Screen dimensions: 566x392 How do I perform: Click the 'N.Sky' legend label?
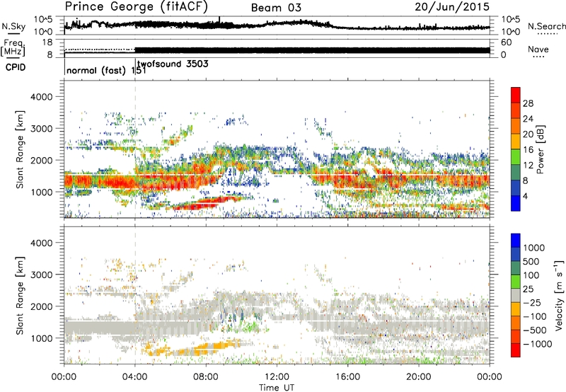point(13,26)
